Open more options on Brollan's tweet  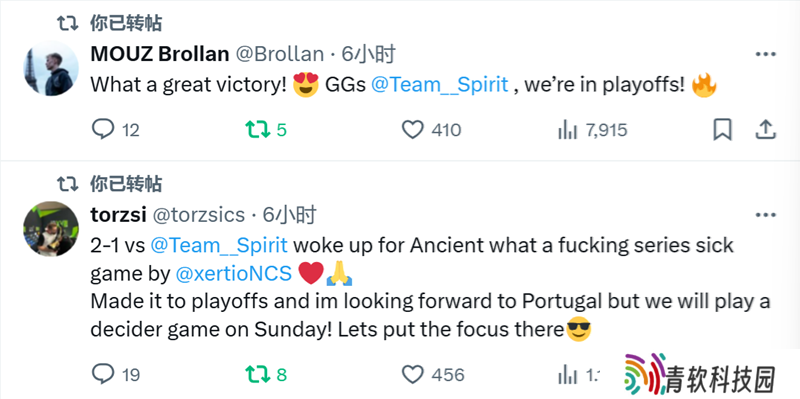(x=765, y=54)
